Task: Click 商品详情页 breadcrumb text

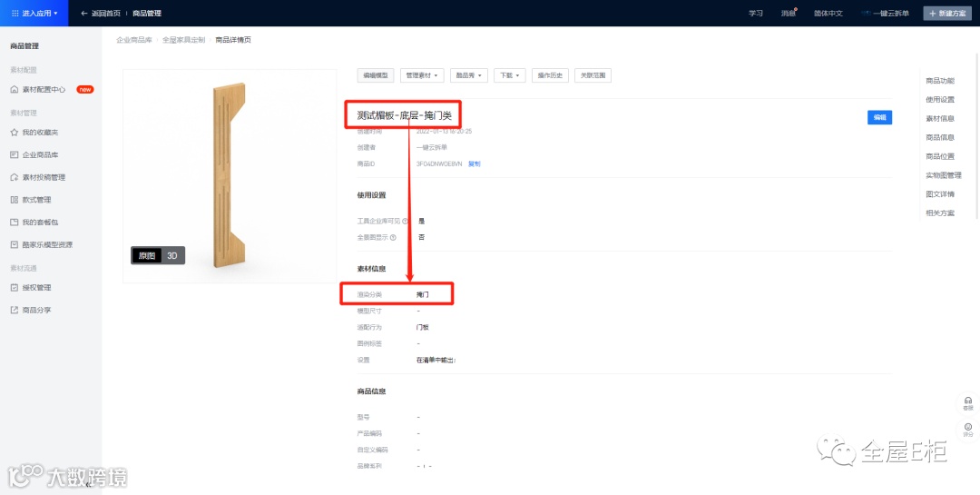Action: tap(233, 40)
